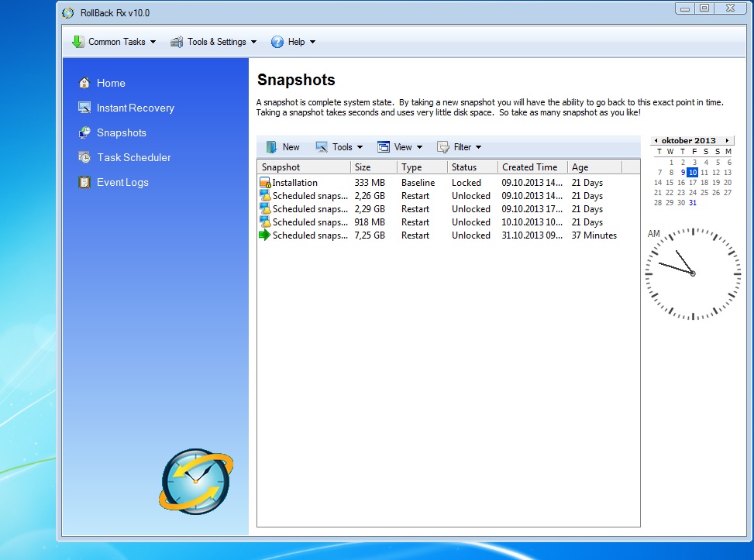Select the 7,25 GB size cell
Viewport: 754px width, 560px height.
(x=370, y=235)
